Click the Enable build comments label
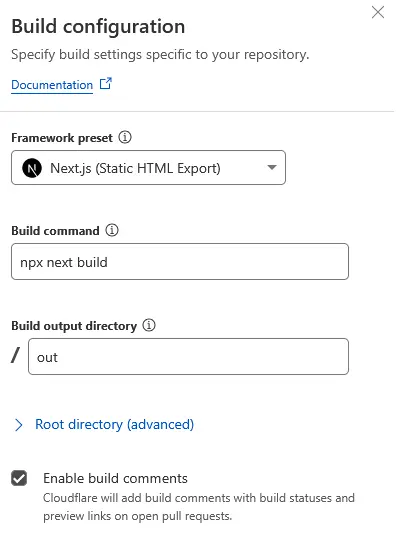Viewport: 398px width, 538px height. pos(115,478)
